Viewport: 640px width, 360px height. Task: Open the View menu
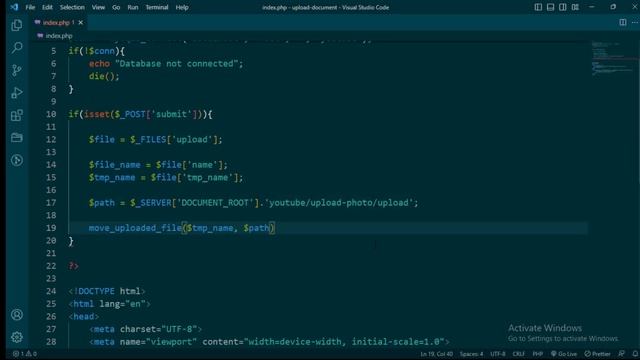[98, 7]
